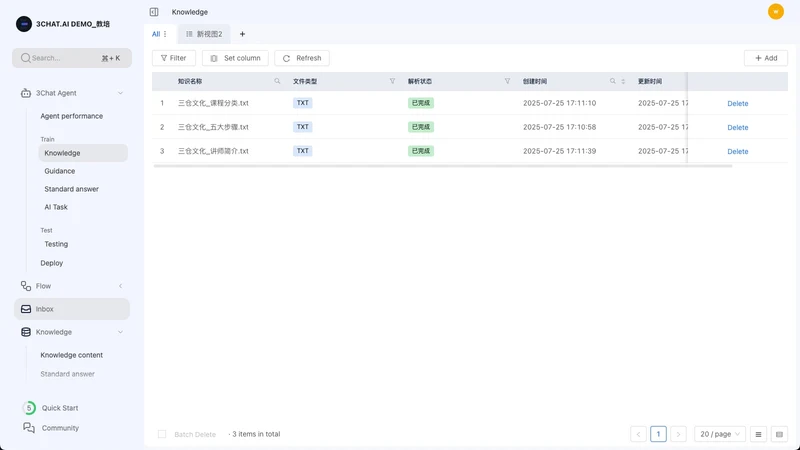Open Deploy in sidebar
The image size is (800, 450).
[52, 263]
